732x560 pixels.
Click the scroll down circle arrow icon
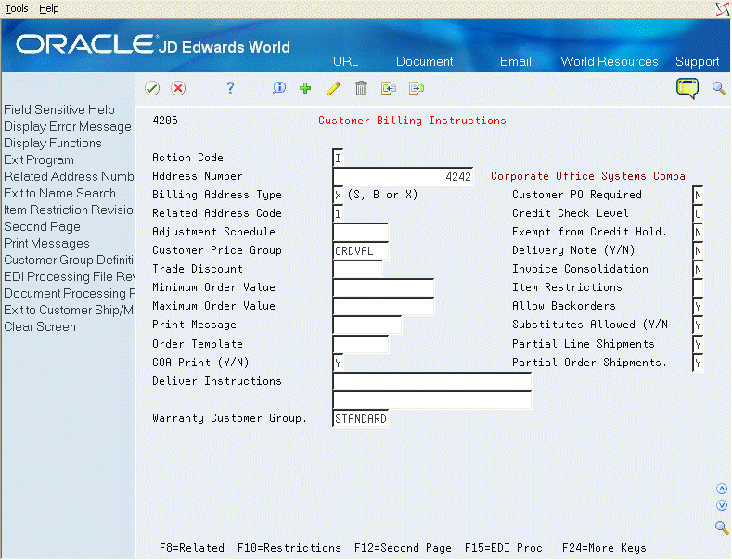coord(722,506)
